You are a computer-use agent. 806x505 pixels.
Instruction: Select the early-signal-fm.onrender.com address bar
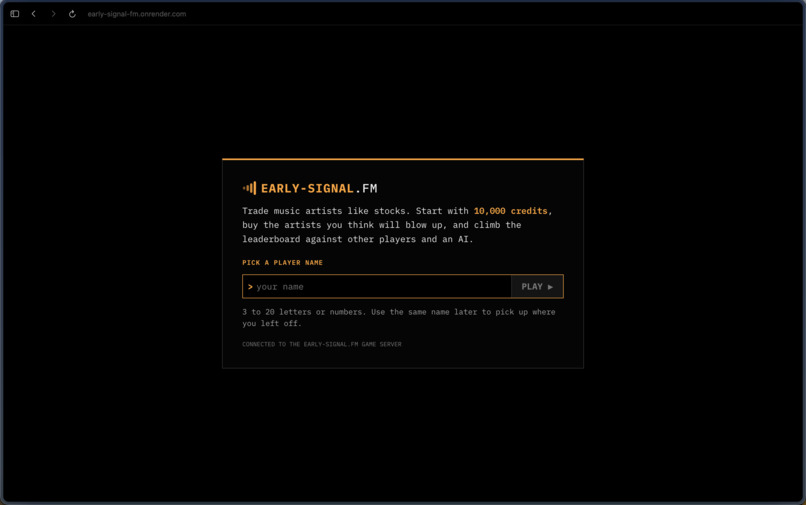[137, 14]
